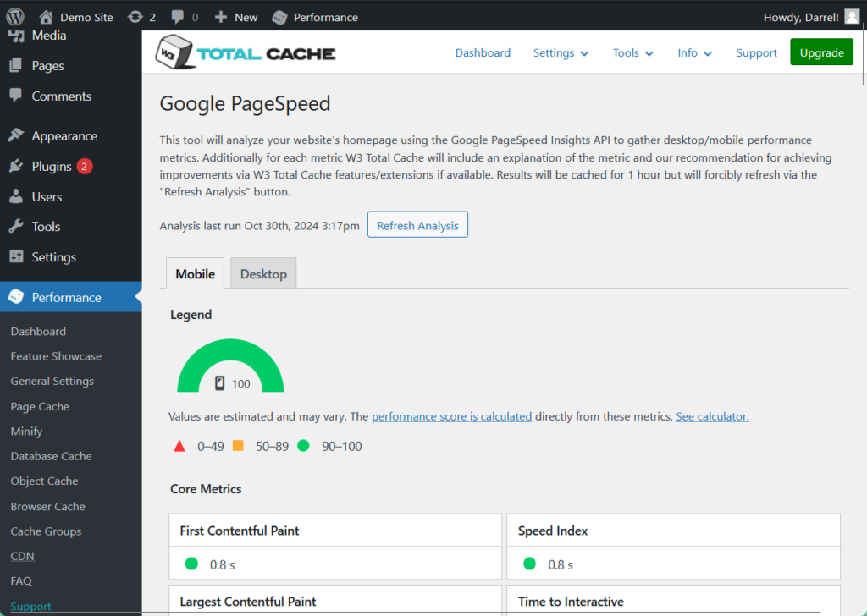Viewport: 867px width, 616px height.
Task: Click the Core Metrics heading
Action: tap(206, 489)
